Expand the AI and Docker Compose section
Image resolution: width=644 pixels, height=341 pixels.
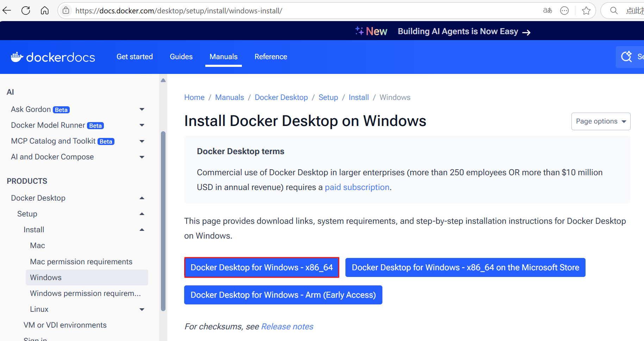point(142,157)
